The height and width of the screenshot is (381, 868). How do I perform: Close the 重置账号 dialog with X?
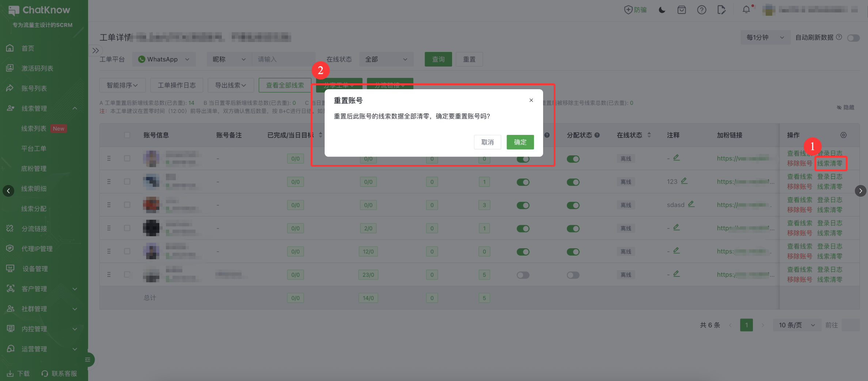531,100
